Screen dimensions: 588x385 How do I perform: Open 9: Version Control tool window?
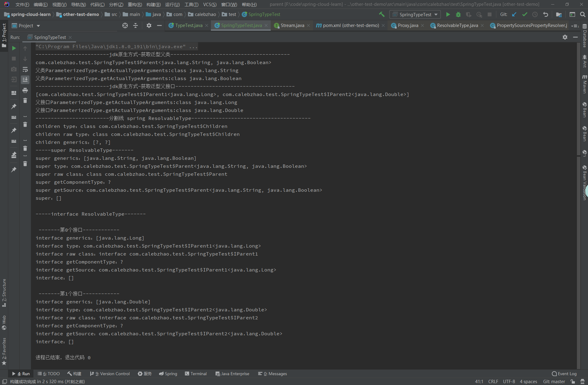pyautogui.click(x=110, y=374)
